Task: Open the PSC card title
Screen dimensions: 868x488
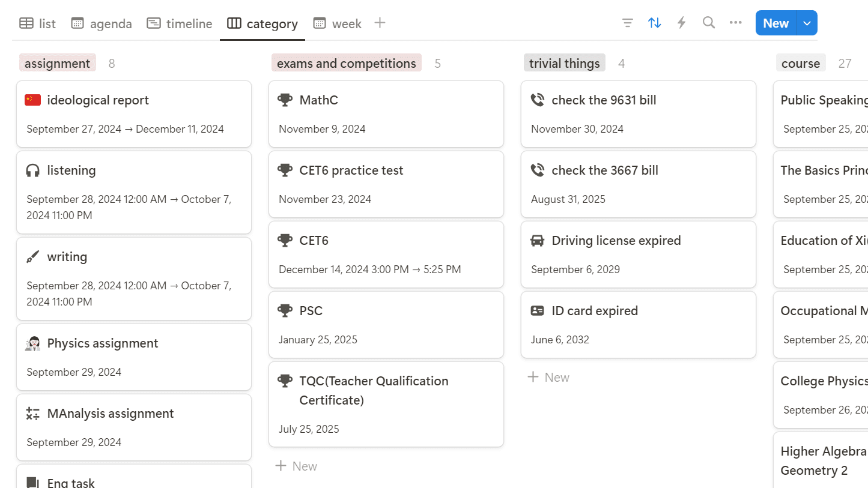Action: [x=311, y=311]
